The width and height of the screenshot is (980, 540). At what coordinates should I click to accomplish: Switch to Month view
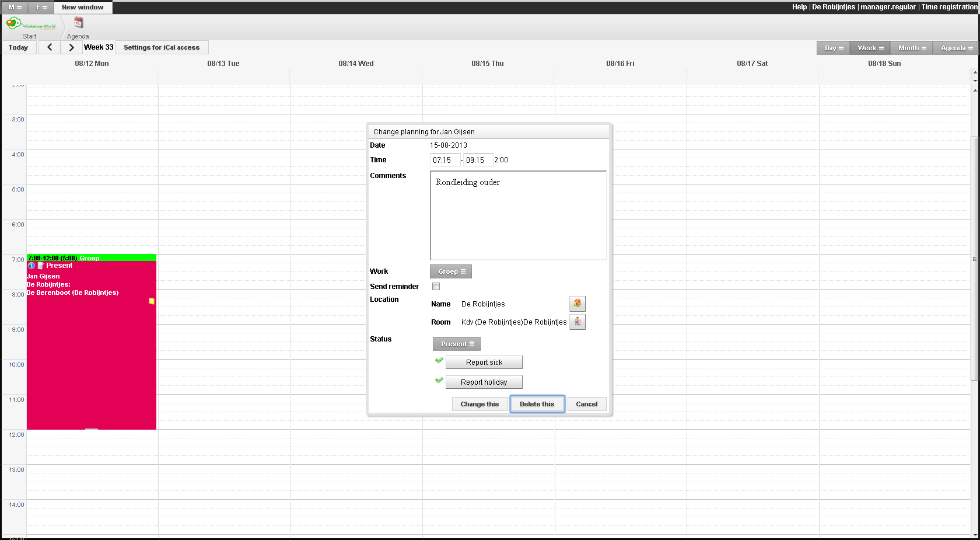pyautogui.click(x=911, y=48)
